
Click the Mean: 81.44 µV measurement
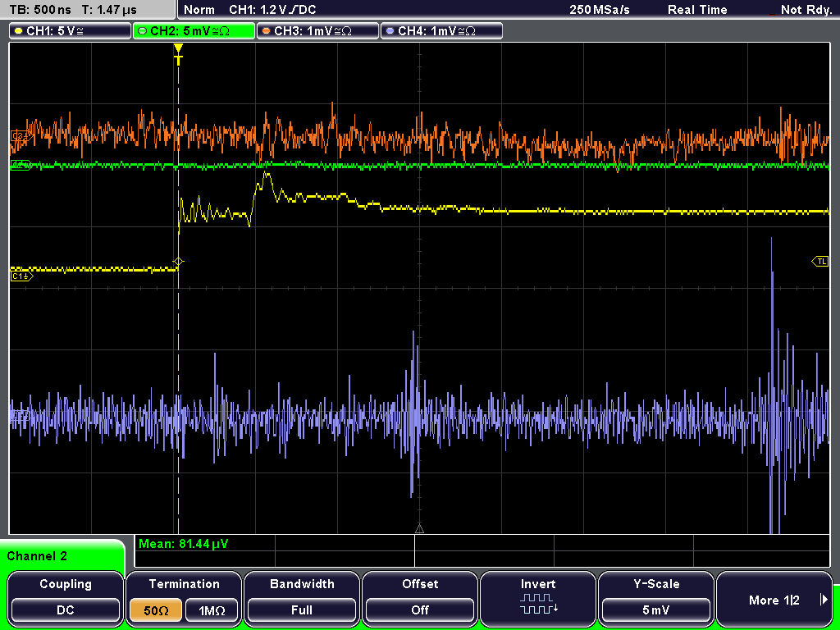[x=183, y=545]
